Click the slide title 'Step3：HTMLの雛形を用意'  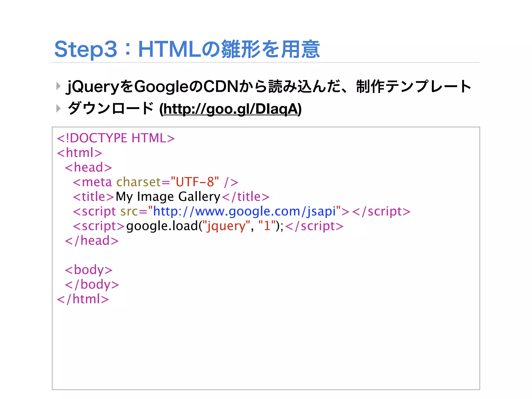(187, 49)
